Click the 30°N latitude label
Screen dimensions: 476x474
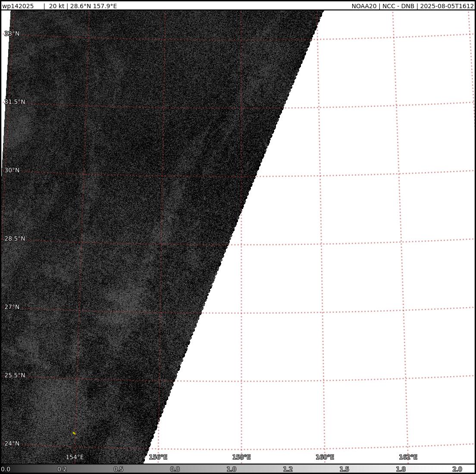pyautogui.click(x=12, y=170)
